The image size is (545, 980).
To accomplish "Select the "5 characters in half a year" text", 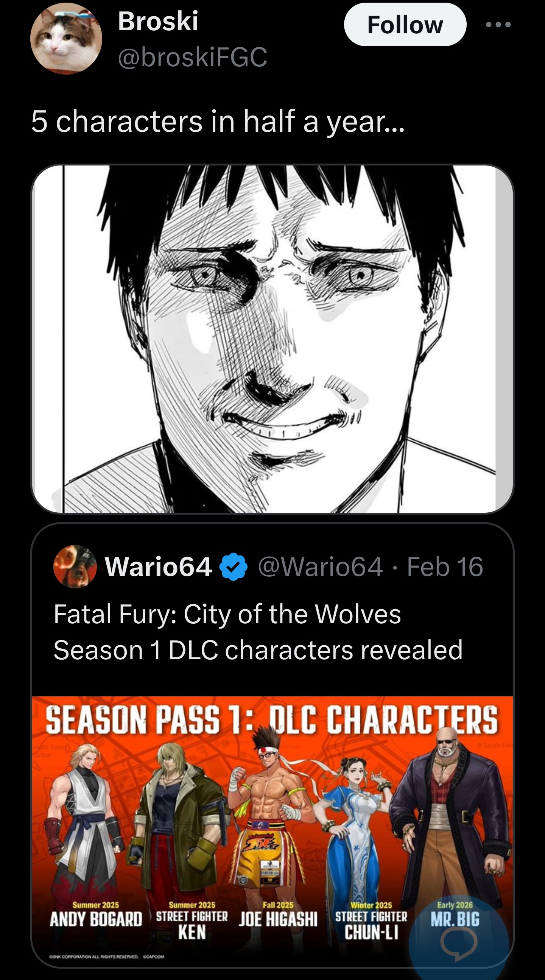I will point(218,122).
